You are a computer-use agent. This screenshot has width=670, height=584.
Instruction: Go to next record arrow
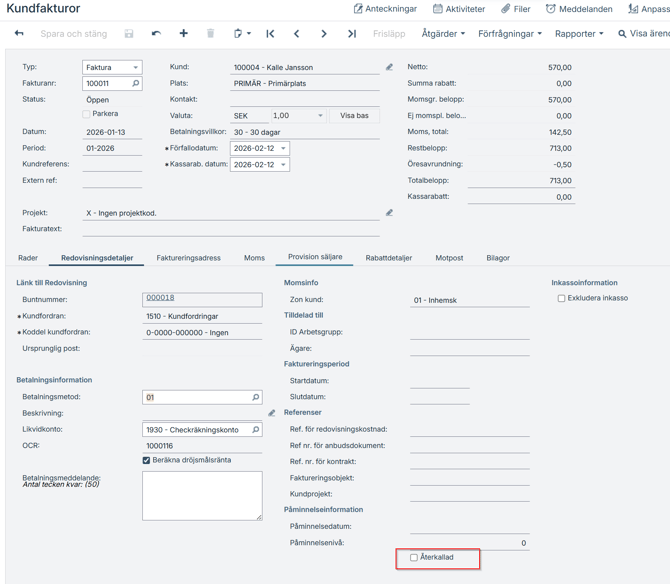(x=323, y=33)
